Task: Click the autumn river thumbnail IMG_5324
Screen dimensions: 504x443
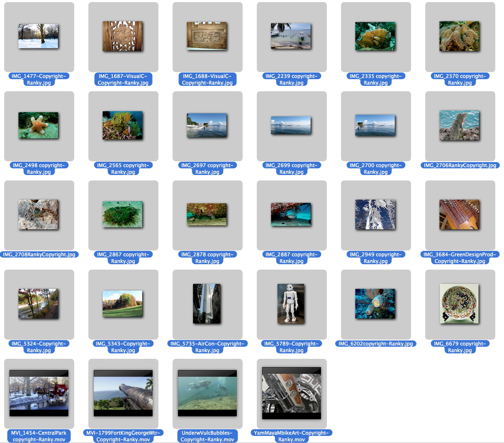Action: click(39, 304)
